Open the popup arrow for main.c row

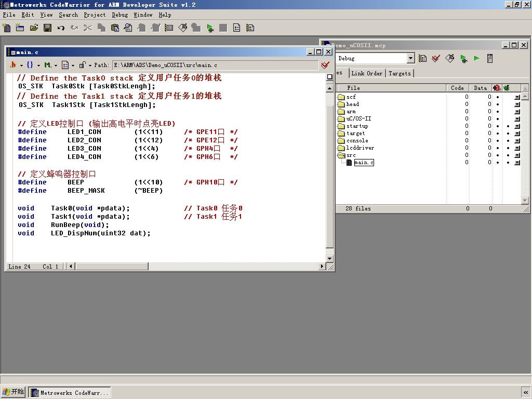click(x=517, y=163)
